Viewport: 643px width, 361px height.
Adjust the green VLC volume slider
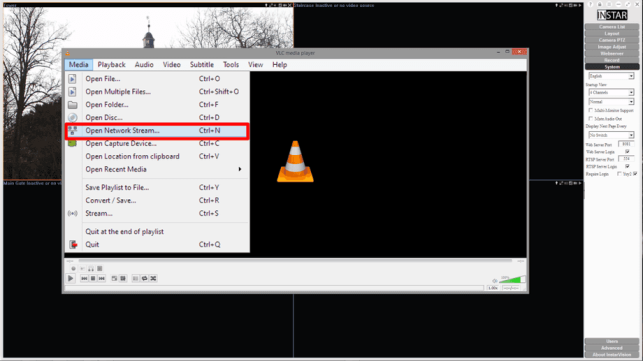[512, 280]
